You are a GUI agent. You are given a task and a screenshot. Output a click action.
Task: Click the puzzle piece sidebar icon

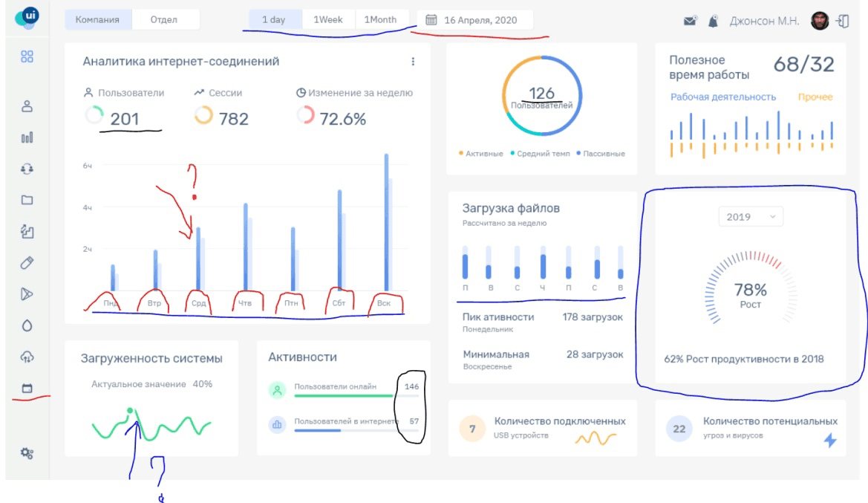pyautogui.click(x=27, y=231)
